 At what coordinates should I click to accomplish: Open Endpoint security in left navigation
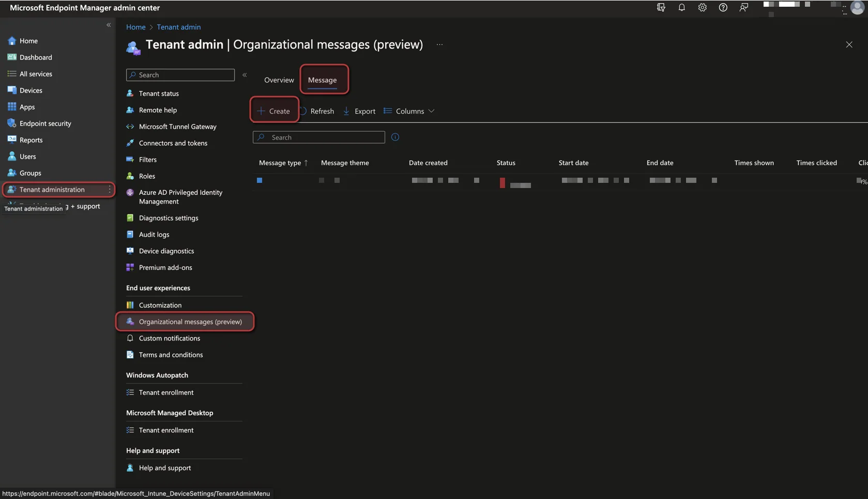click(45, 123)
